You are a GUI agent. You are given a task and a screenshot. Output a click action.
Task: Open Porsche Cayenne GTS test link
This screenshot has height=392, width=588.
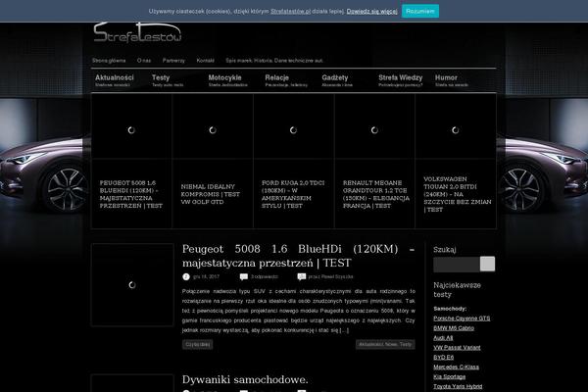point(462,318)
